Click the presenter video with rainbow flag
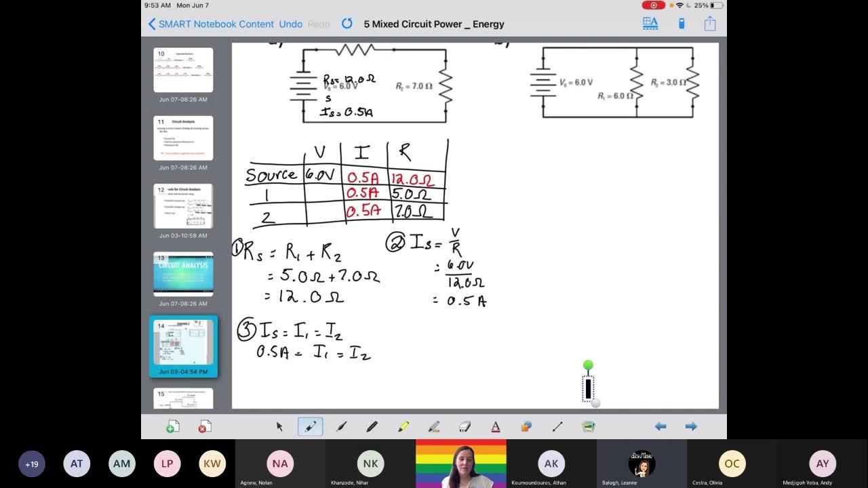 coord(461,464)
